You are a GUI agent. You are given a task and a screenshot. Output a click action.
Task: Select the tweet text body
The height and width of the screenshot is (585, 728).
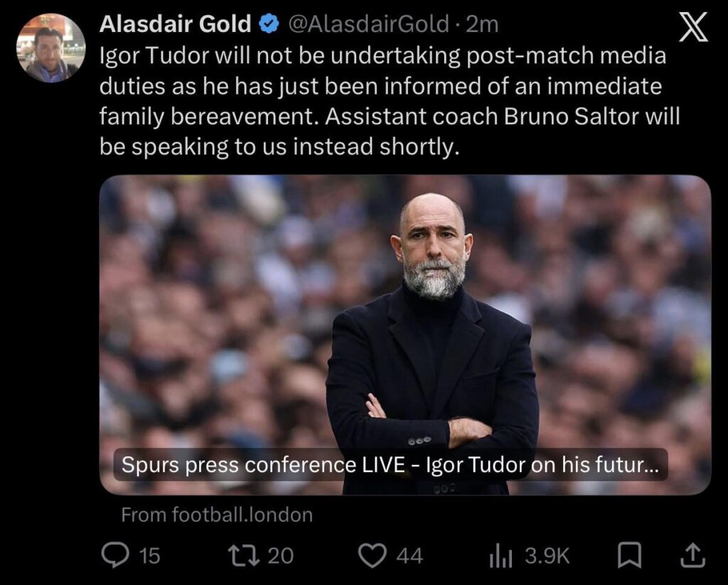(x=389, y=100)
